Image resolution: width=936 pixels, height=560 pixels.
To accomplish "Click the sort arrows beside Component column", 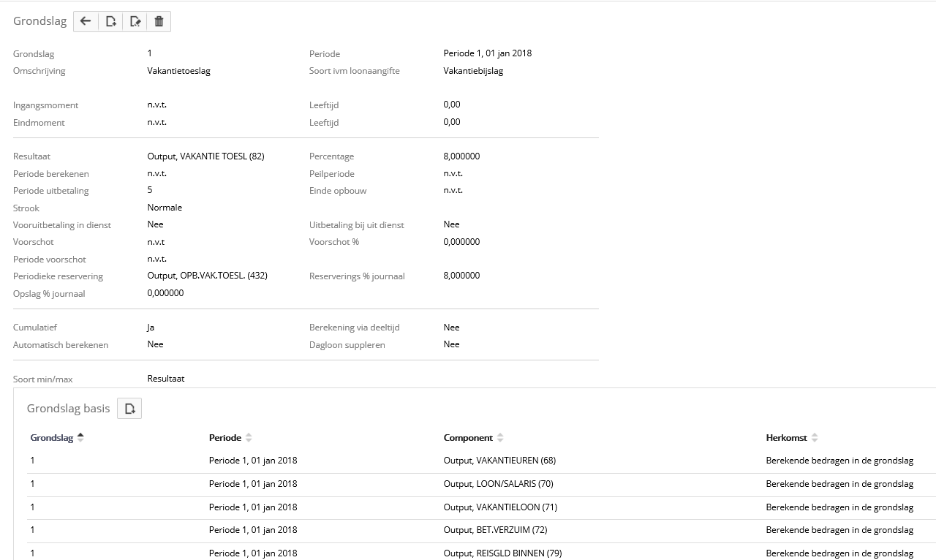I will [x=500, y=437].
